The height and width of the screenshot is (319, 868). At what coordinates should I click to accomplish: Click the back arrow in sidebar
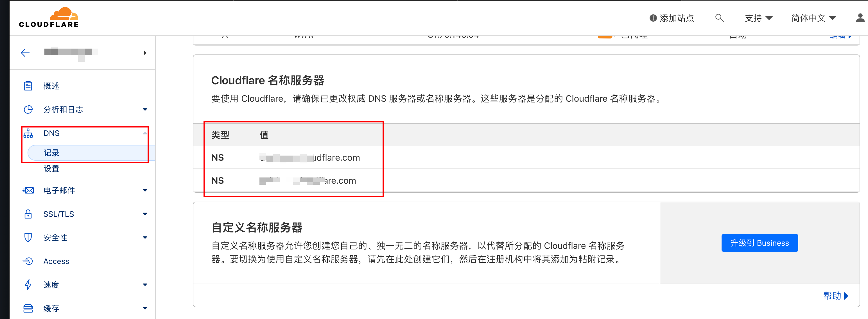[x=25, y=53]
